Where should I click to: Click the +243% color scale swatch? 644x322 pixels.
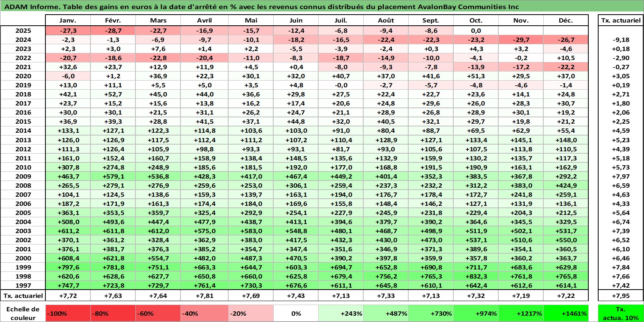pyautogui.click(x=341, y=313)
